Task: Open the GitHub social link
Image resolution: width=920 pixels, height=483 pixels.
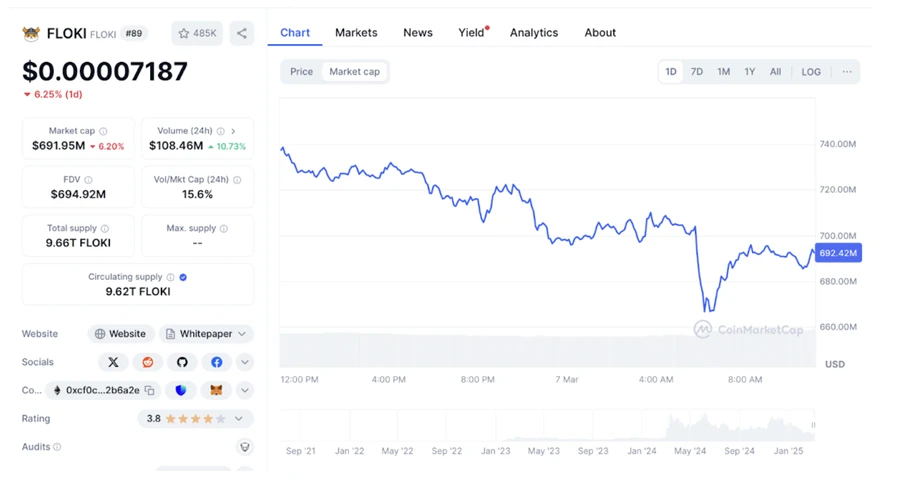Action: tap(182, 362)
